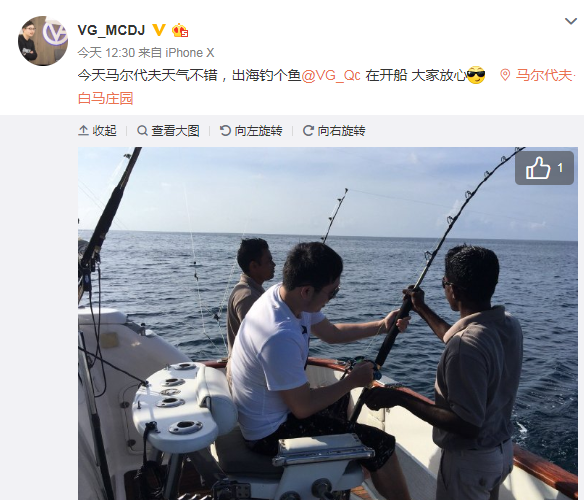
Task: Open the @VG_Qc mention link
Action: coord(331,76)
